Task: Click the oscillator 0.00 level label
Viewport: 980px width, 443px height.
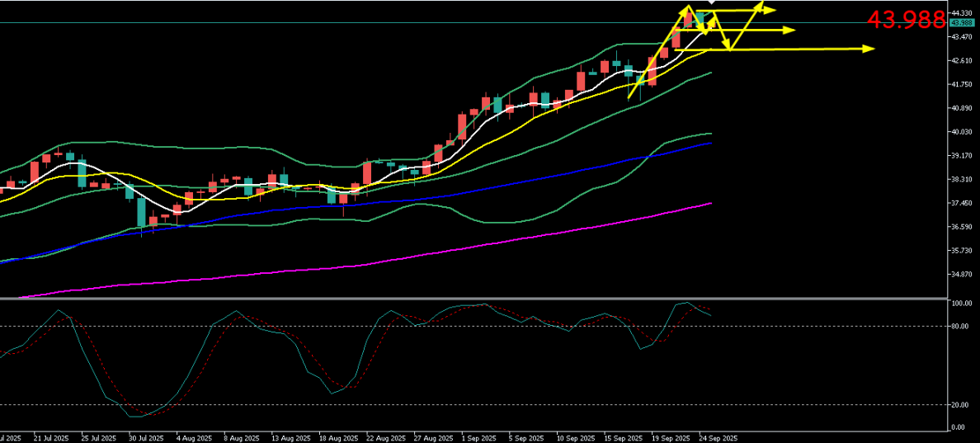Action: pyautogui.click(x=959, y=428)
